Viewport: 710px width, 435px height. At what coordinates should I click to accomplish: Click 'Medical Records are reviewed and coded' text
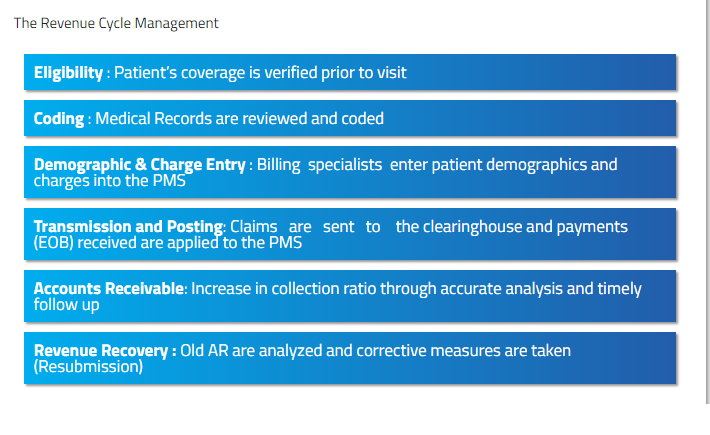[240, 119]
